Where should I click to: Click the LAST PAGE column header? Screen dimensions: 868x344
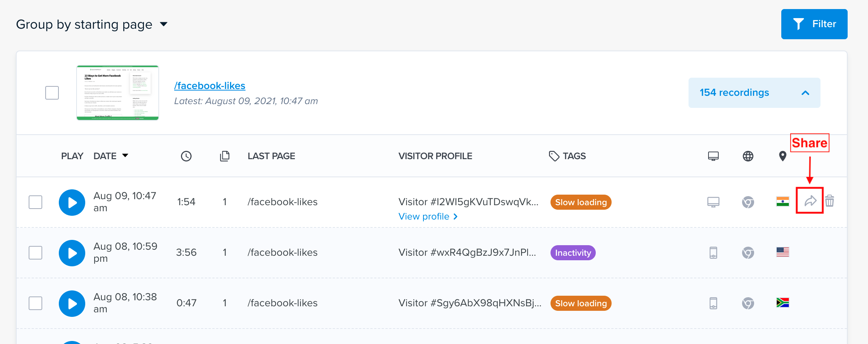coord(271,156)
